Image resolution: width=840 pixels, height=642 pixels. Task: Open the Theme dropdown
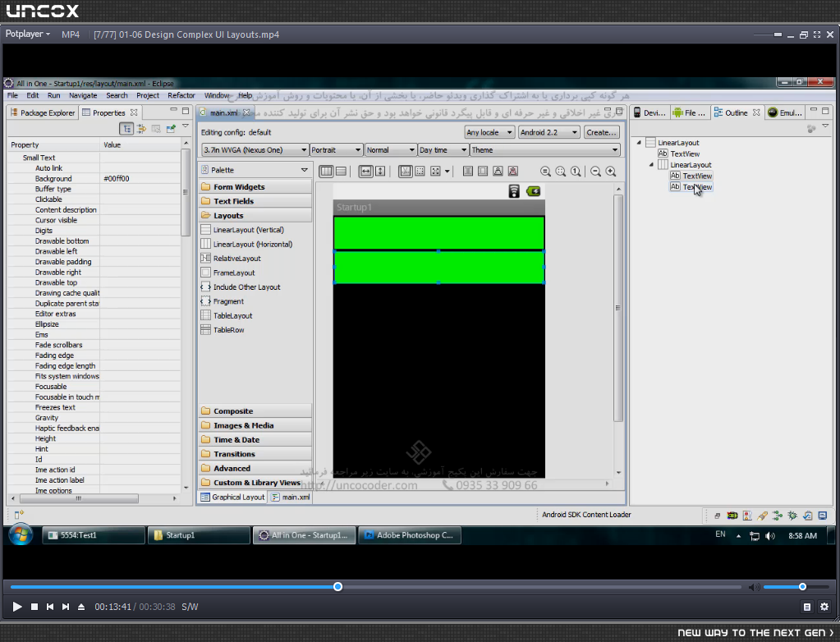[x=545, y=150]
